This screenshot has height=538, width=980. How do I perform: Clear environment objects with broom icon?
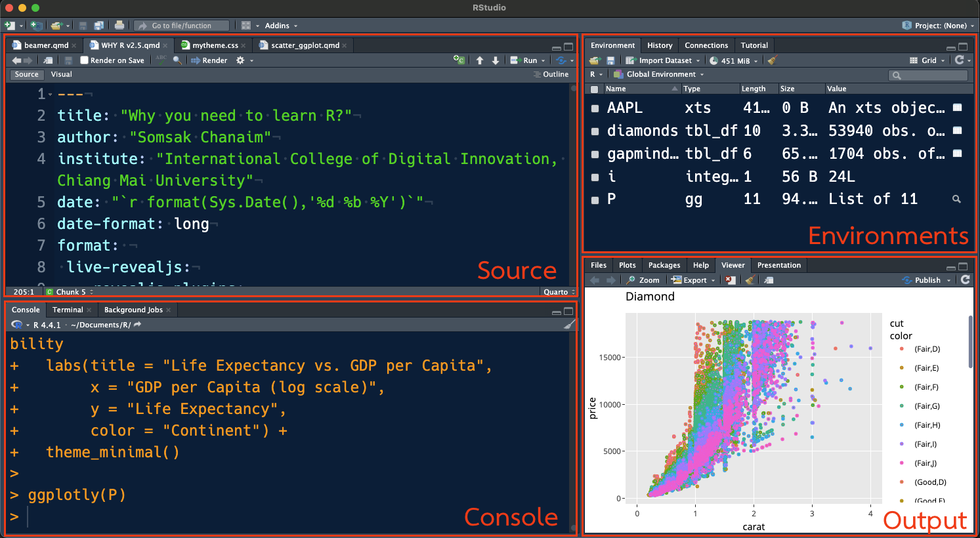pos(772,60)
